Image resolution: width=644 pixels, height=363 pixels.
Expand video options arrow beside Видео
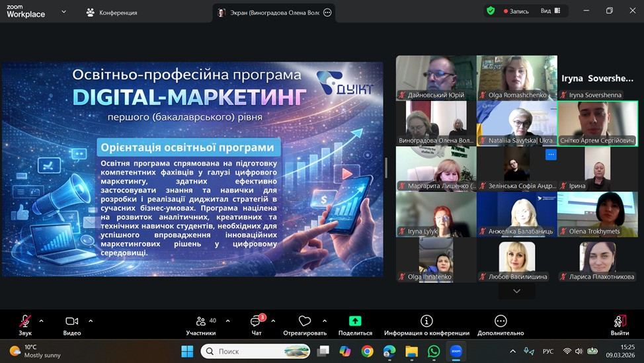[91, 321]
